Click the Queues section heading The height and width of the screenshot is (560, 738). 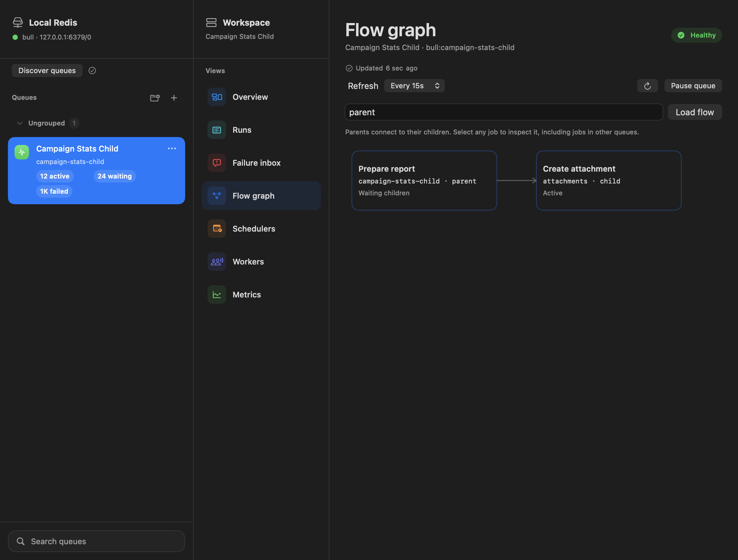coord(24,98)
